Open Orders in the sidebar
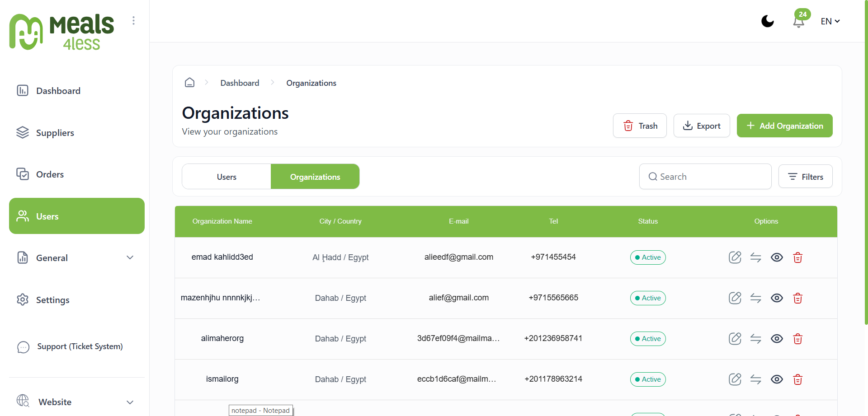 coord(77,174)
